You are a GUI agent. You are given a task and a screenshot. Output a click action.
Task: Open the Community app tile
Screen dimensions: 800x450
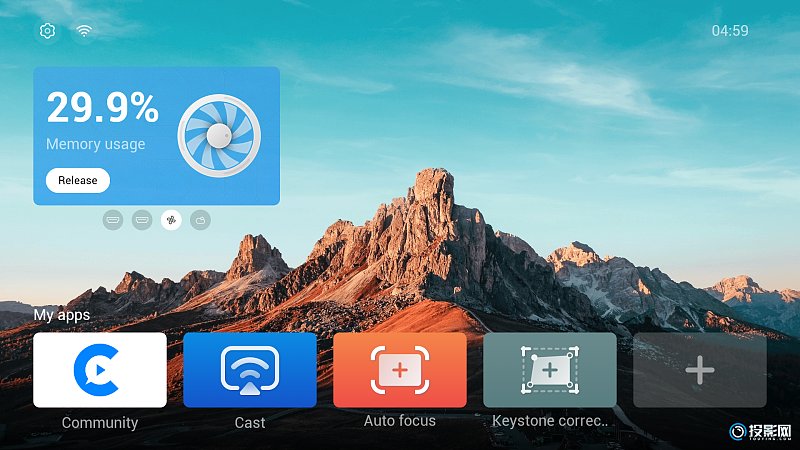pos(100,370)
